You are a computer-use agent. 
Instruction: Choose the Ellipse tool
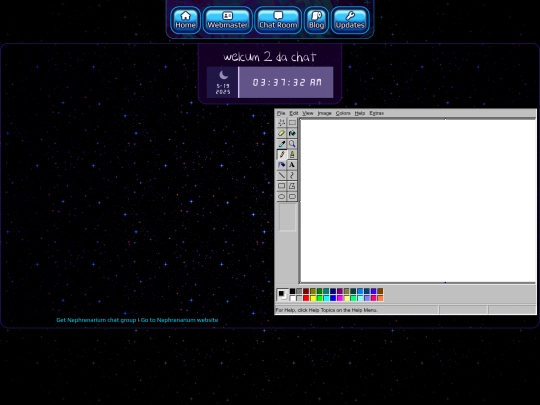point(281,197)
